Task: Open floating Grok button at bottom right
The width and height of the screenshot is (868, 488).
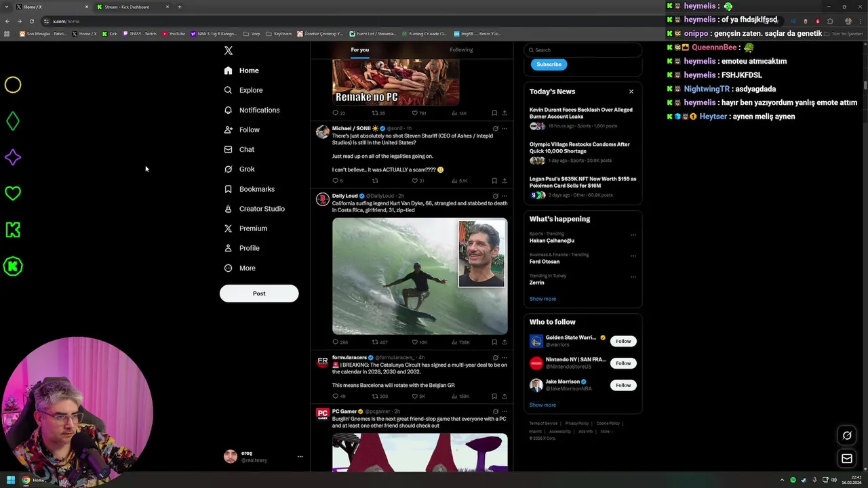Action: 847,436
